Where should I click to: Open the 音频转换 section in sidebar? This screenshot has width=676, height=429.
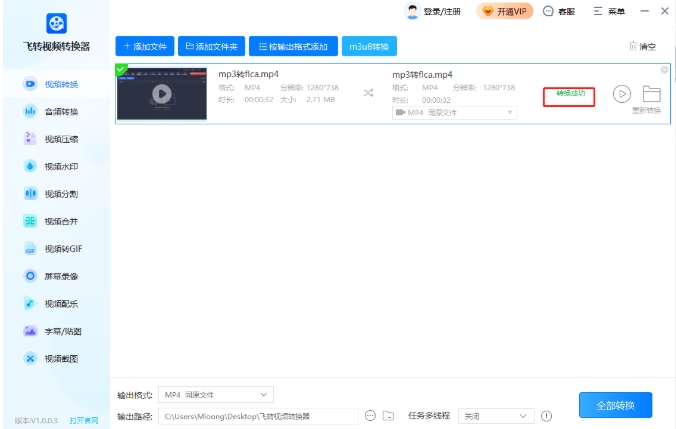(56, 111)
